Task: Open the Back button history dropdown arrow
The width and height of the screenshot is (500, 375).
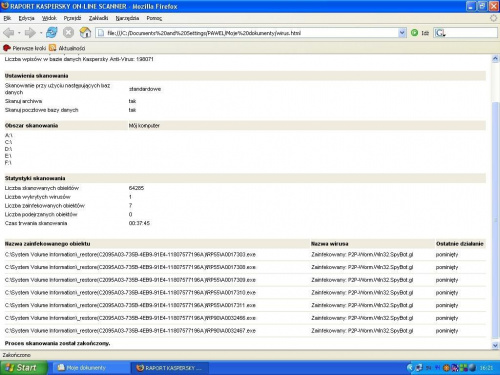Action: pyautogui.click(x=19, y=33)
